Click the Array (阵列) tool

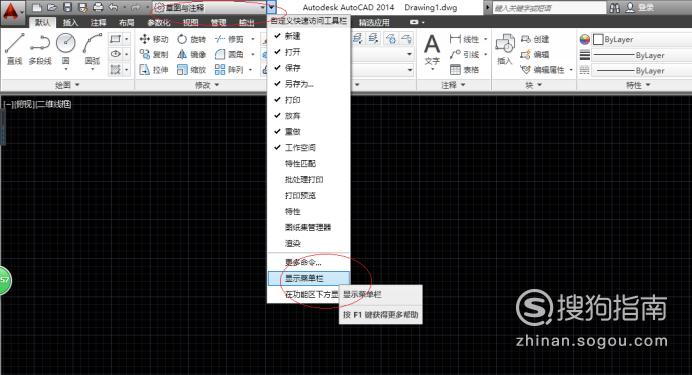(x=229, y=70)
